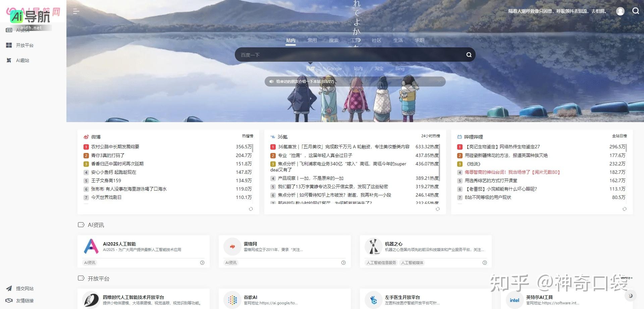The width and height of the screenshot is (644, 309).
Task: Select Bing search engine option
Action: (x=400, y=68)
